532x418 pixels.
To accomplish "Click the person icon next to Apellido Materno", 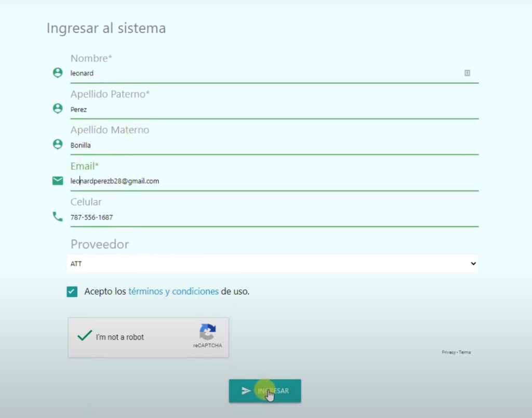I will tap(58, 144).
